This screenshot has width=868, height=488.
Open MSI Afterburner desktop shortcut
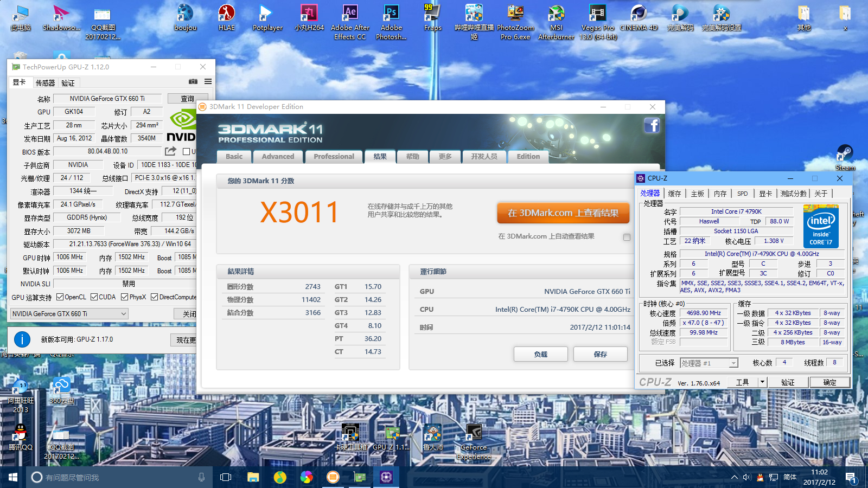[x=556, y=22]
